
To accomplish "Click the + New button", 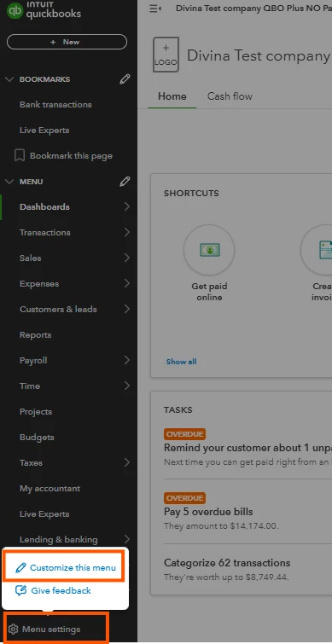I will pyautogui.click(x=67, y=42).
